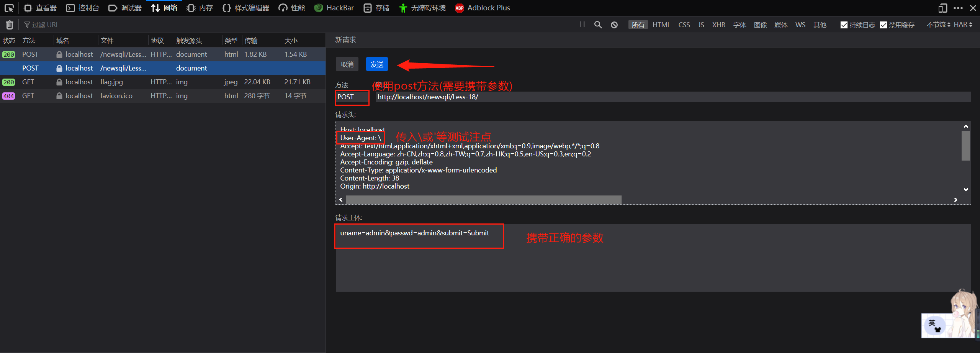Image resolution: width=980 pixels, height=353 pixels.
Task: Clear the network request list
Action: [x=10, y=25]
